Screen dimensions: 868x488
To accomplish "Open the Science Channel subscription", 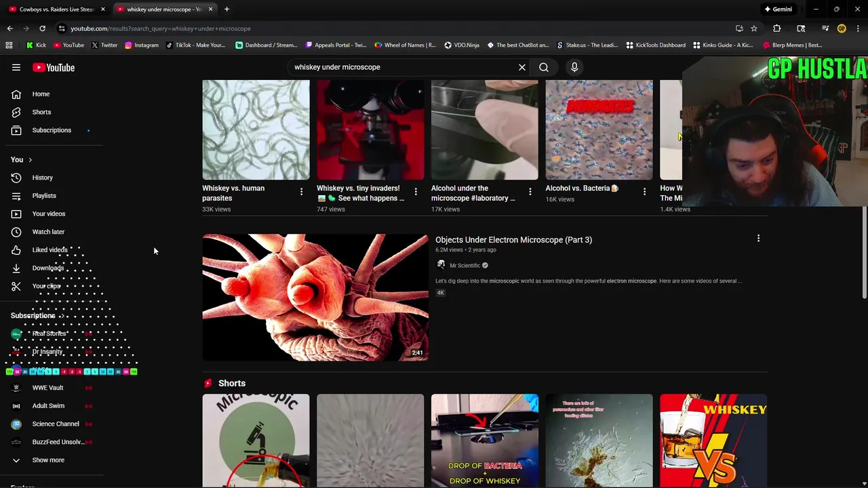I will point(54,424).
